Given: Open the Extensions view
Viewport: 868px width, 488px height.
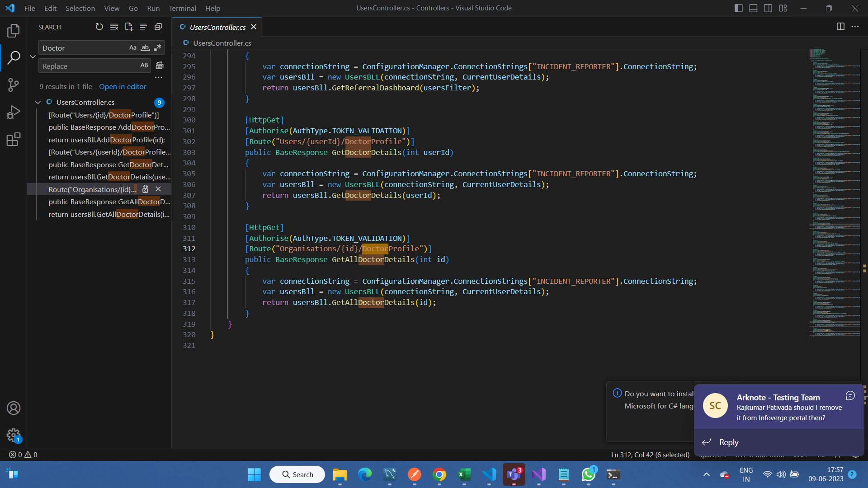Looking at the screenshot, I should pos(14,139).
